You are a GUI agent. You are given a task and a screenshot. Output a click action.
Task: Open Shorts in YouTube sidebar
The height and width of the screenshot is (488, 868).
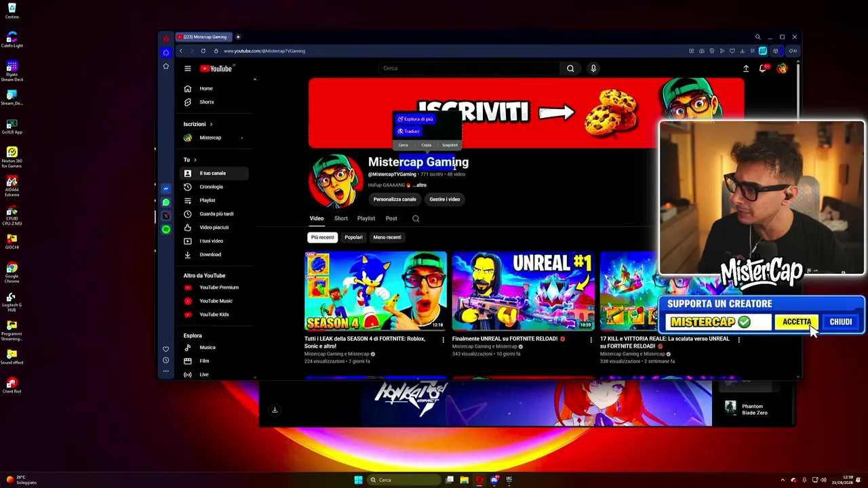tap(214, 102)
